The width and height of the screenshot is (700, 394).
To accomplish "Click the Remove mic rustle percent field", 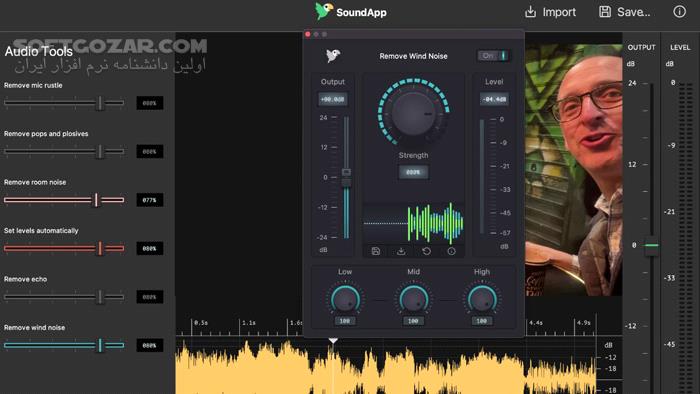I will point(150,103).
